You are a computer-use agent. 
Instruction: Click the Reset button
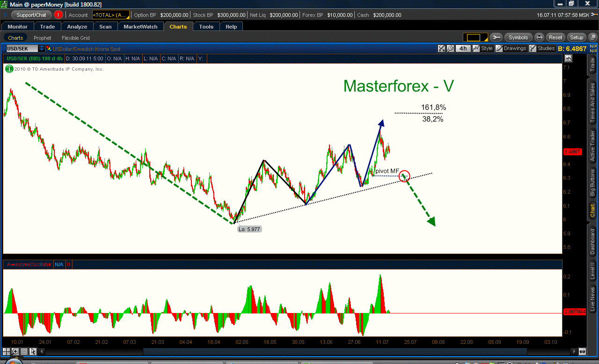[555, 37]
